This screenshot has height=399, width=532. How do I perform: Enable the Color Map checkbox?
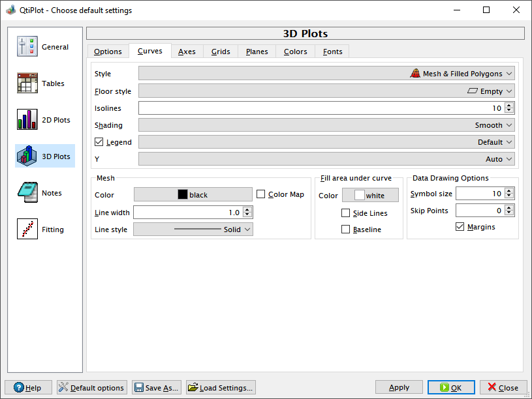(x=260, y=194)
